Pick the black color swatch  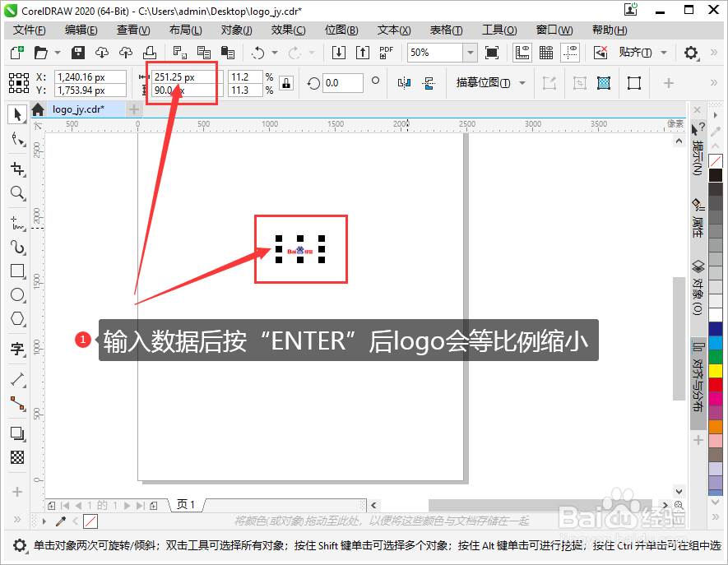coord(716,175)
